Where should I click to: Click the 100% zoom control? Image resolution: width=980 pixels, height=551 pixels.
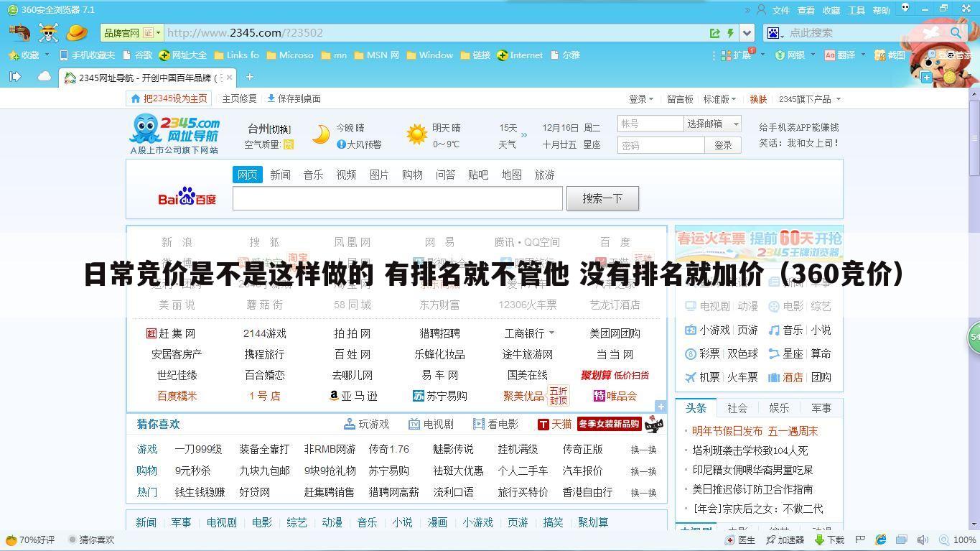coord(958,540)
